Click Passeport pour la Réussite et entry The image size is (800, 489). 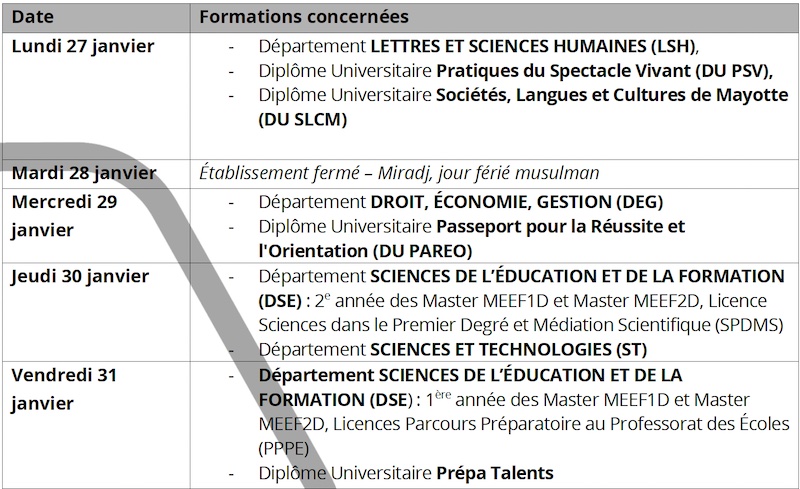[561, 227]
